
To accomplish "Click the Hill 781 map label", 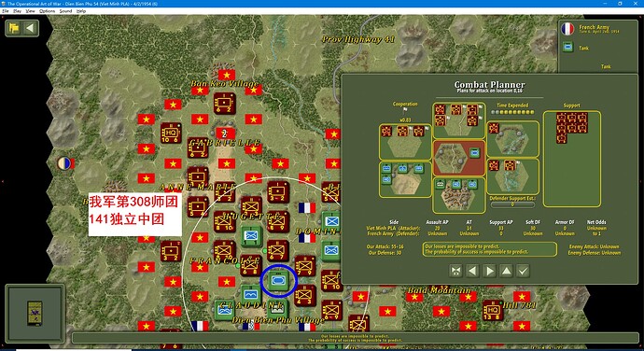I will pyautogui.click(x=519, y=305).
